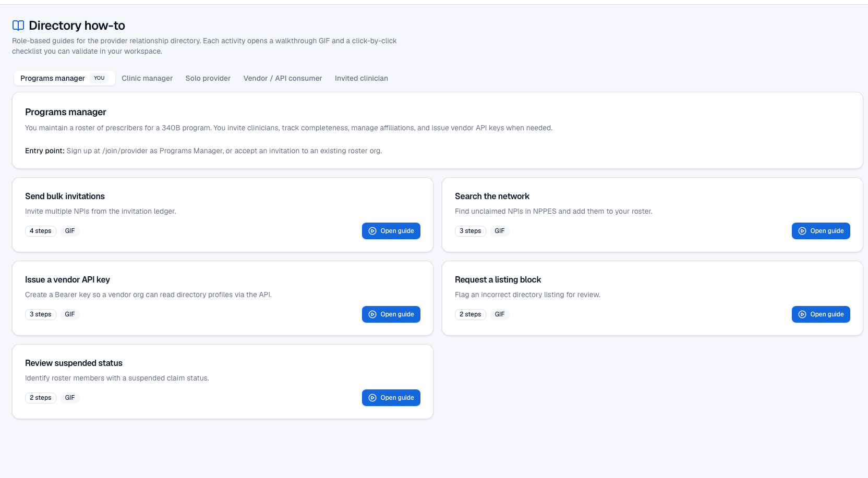Select the Programs manager tab
The image size is (868, 478).
tap(64, 78)
